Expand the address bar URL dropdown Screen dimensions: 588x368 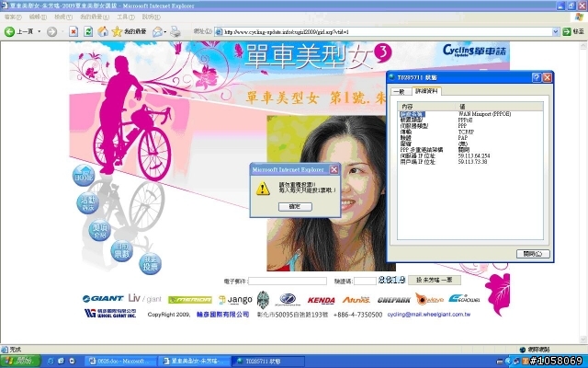[x=556, y=32]
